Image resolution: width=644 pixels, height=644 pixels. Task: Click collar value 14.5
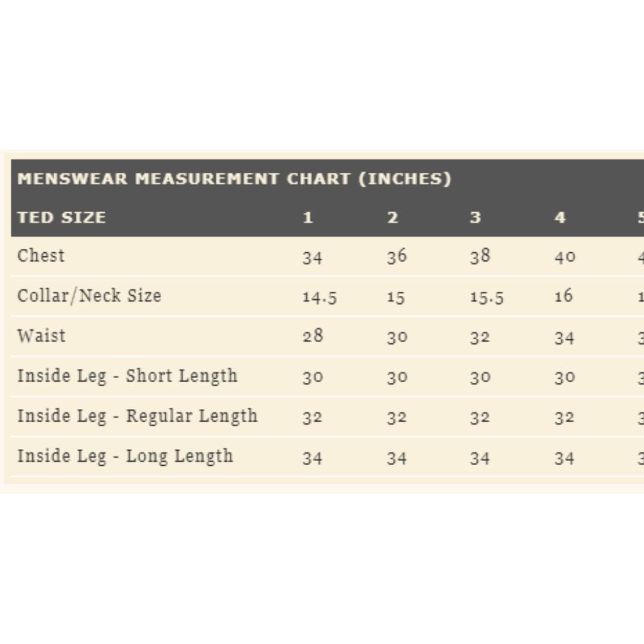320,298
